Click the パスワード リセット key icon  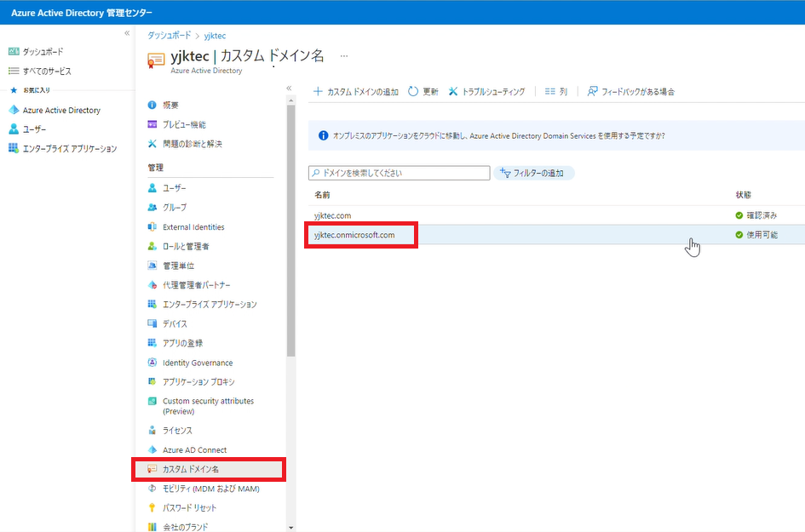[152, 508]
